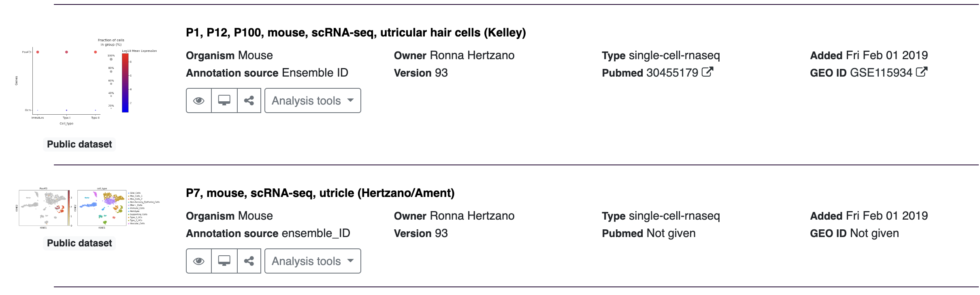
Task: Click the caret on second Analysis tools
Action: pyautogui.click(x=351, y=261)
